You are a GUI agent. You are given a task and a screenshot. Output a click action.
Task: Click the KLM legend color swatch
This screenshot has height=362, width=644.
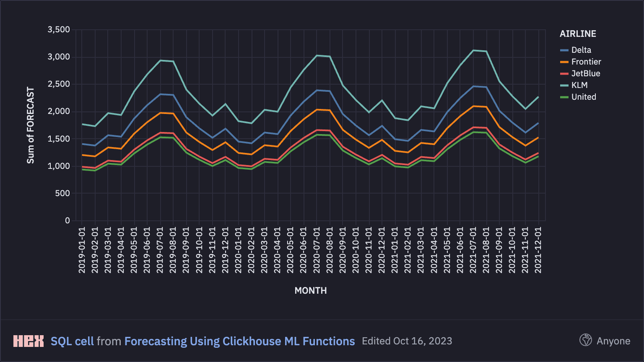pyautogui.click(x=564, y=85)
